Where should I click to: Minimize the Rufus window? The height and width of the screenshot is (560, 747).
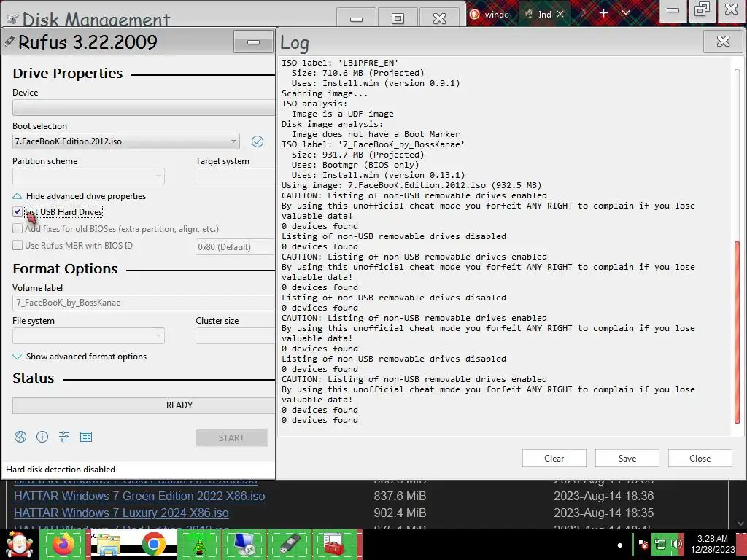253,42
